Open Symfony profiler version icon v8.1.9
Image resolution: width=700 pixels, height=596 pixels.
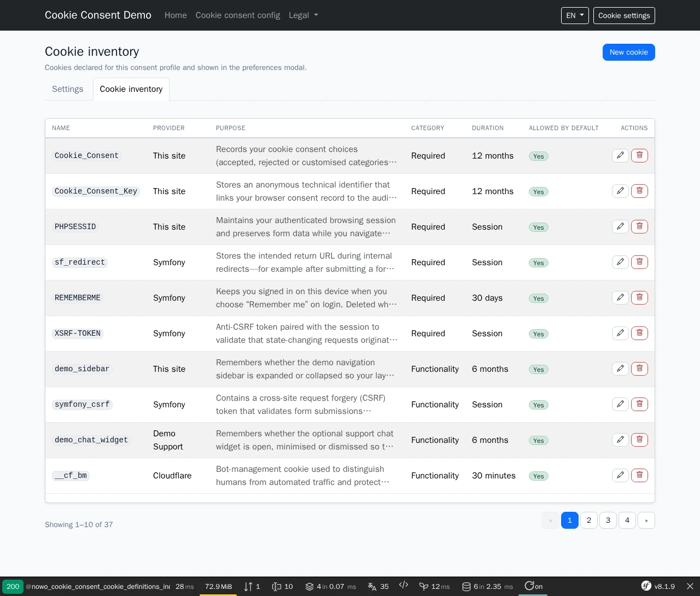pyautogui.click(x=658, y=586)
